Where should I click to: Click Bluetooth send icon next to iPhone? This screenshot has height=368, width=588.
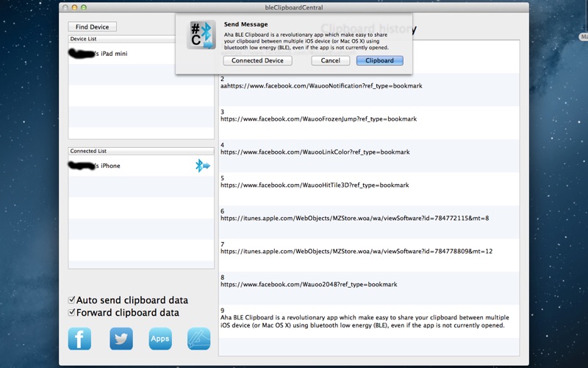203,166
